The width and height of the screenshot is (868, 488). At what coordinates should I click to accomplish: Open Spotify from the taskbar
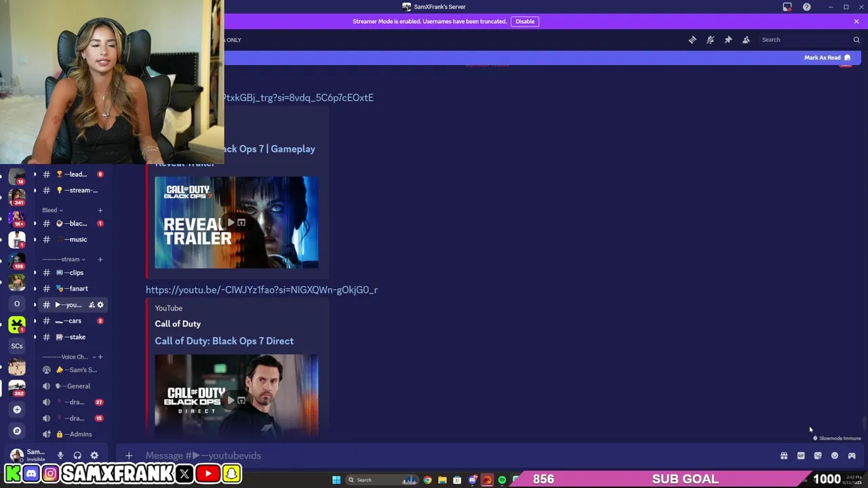point(502,480)
